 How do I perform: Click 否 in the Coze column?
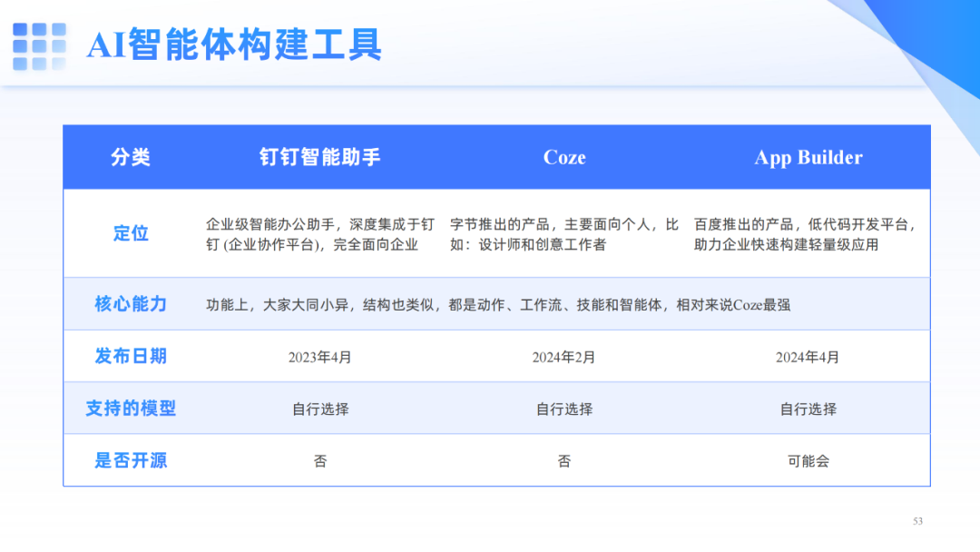[563, 460]
